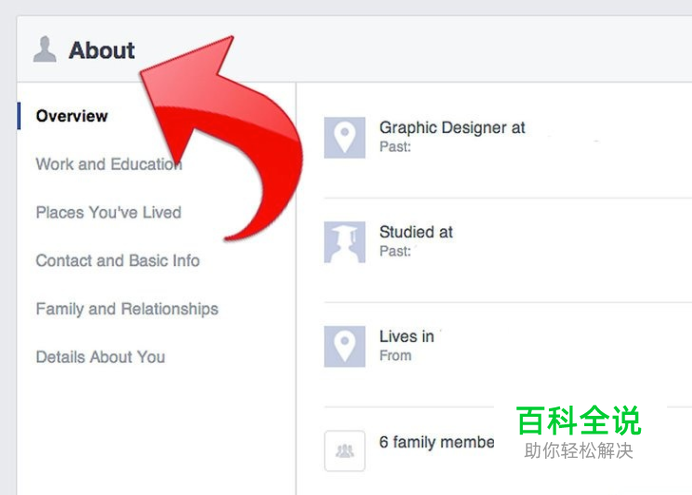The image size is (692, 495).
Task: Open Family and Relationships section
Action: (x=126, y=309)
